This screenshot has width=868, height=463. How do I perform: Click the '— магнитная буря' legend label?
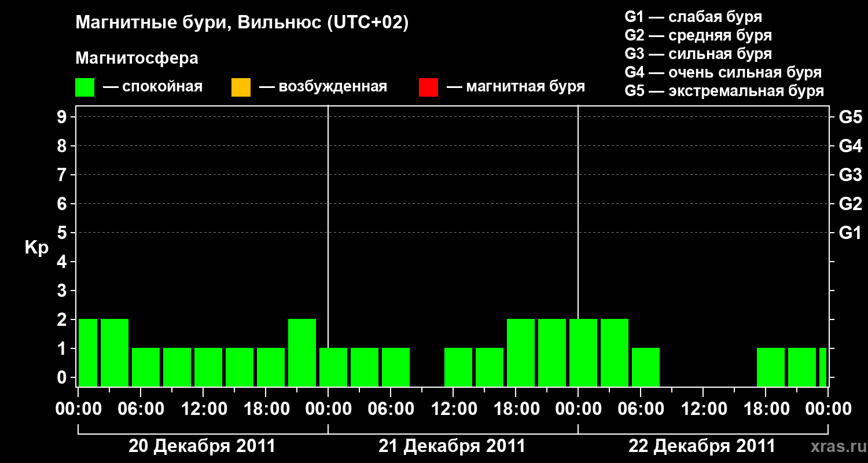[516, 87]
